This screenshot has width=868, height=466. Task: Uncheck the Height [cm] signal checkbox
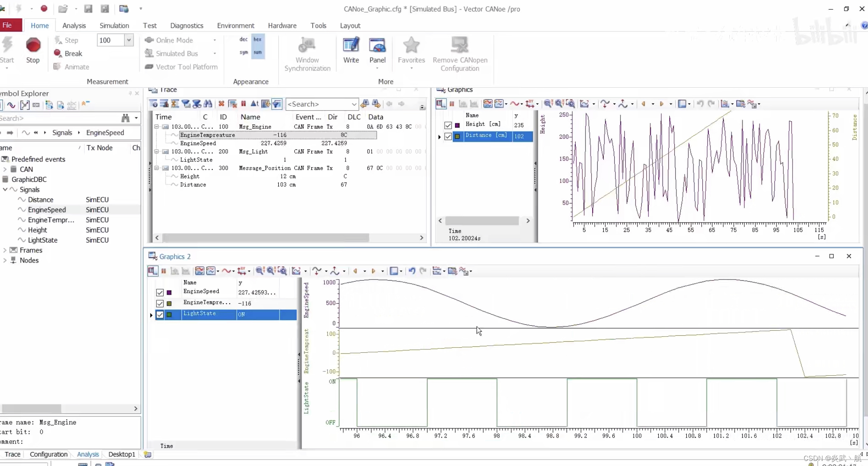tap(448, 125)
